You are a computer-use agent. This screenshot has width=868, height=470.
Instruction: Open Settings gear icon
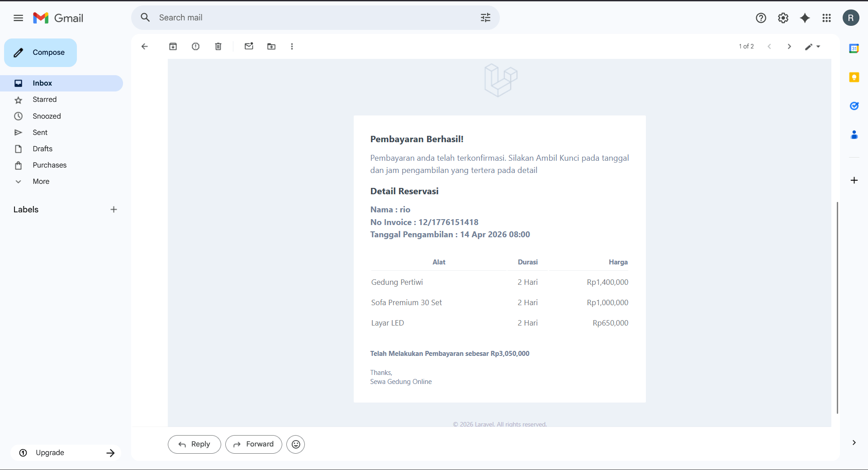pos(783,18)
